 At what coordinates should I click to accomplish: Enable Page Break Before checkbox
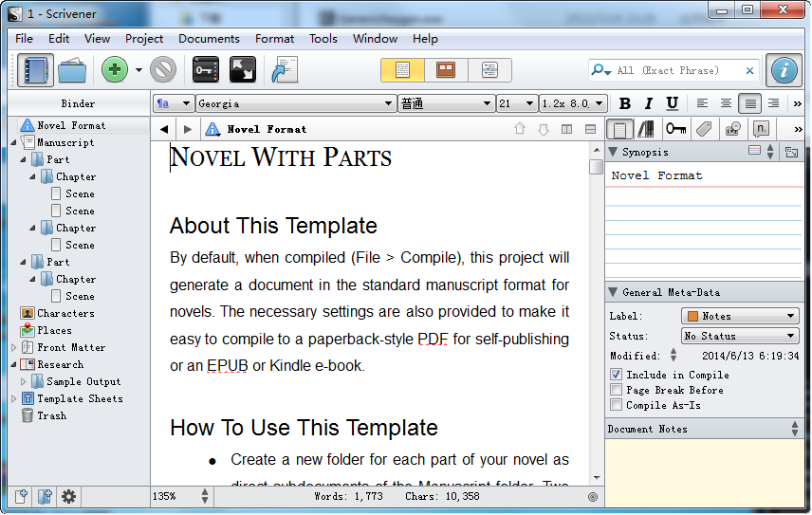(616, 389)
